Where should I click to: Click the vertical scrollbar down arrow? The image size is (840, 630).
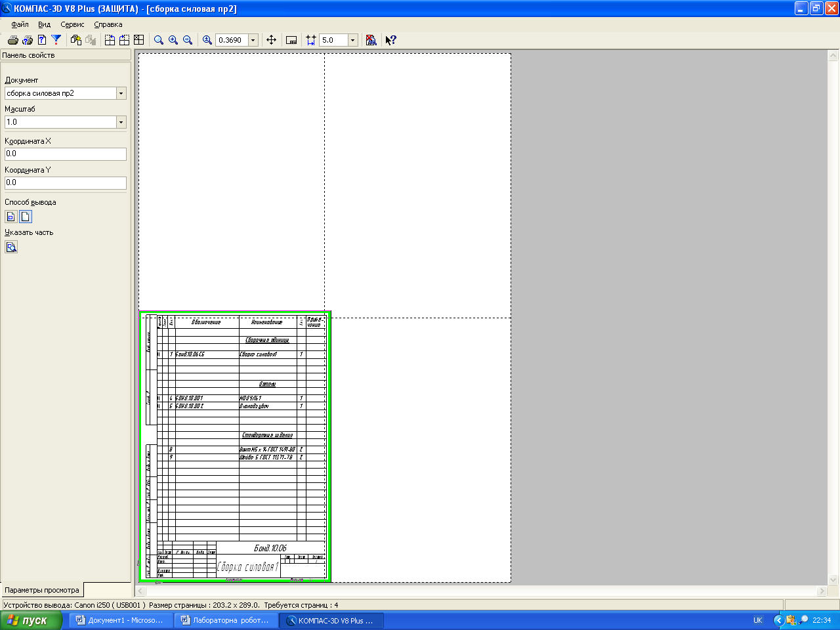click(833, 580)
